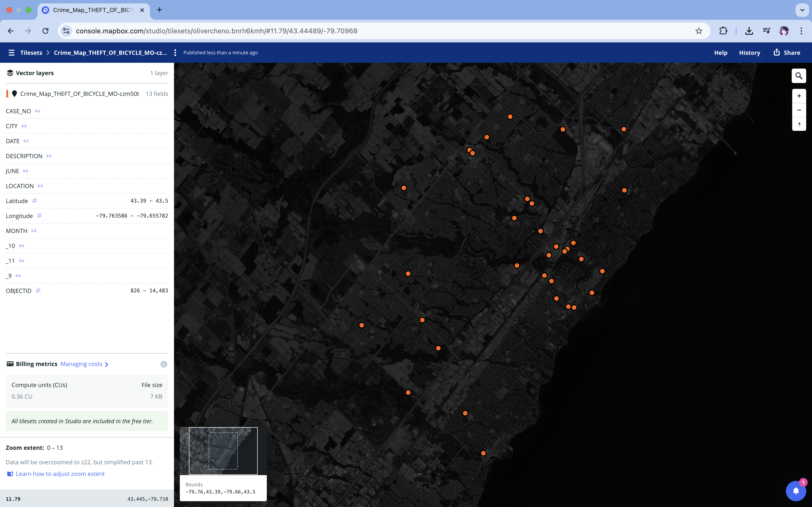This screenshot has width=812, height=507.
Task: Open the Chrome extensions puzzle icon
Action: pos(723,31)
